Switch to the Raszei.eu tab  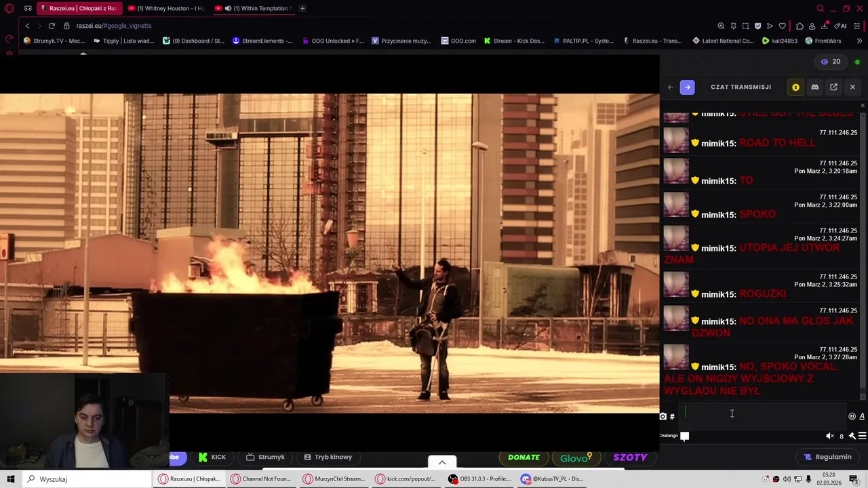pyautogui.click(x=79, y=8)
